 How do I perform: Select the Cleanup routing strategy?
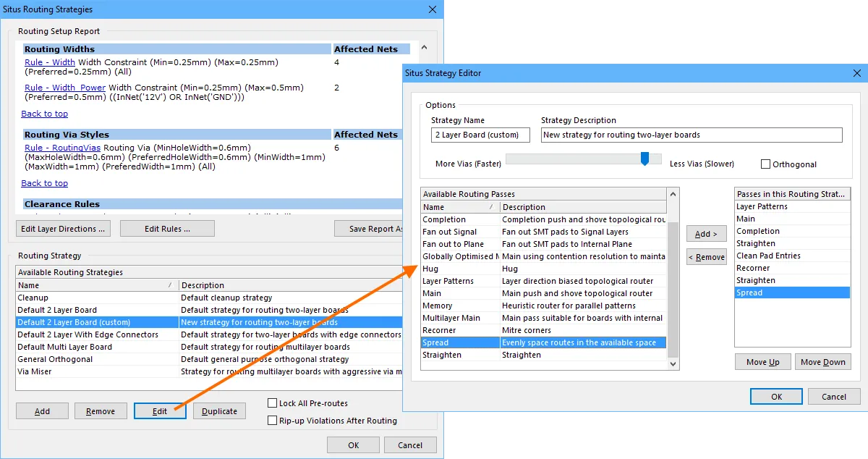(x=209, y=298)
